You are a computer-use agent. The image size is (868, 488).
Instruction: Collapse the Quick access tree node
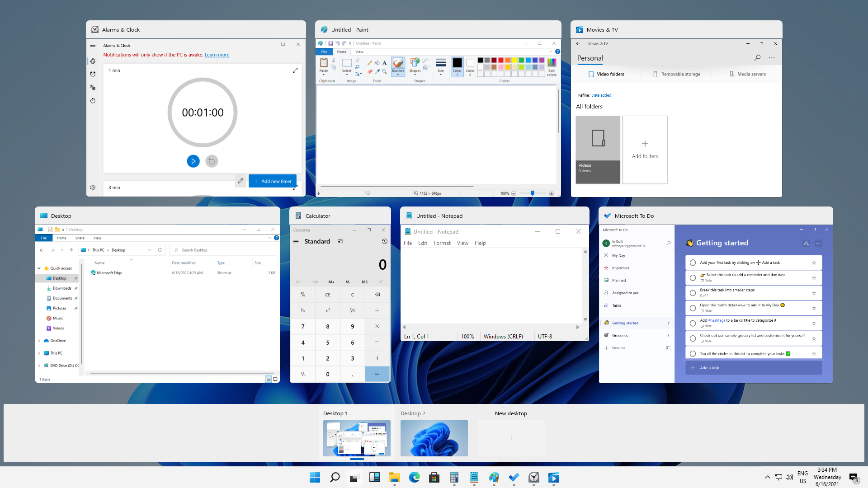39,268
